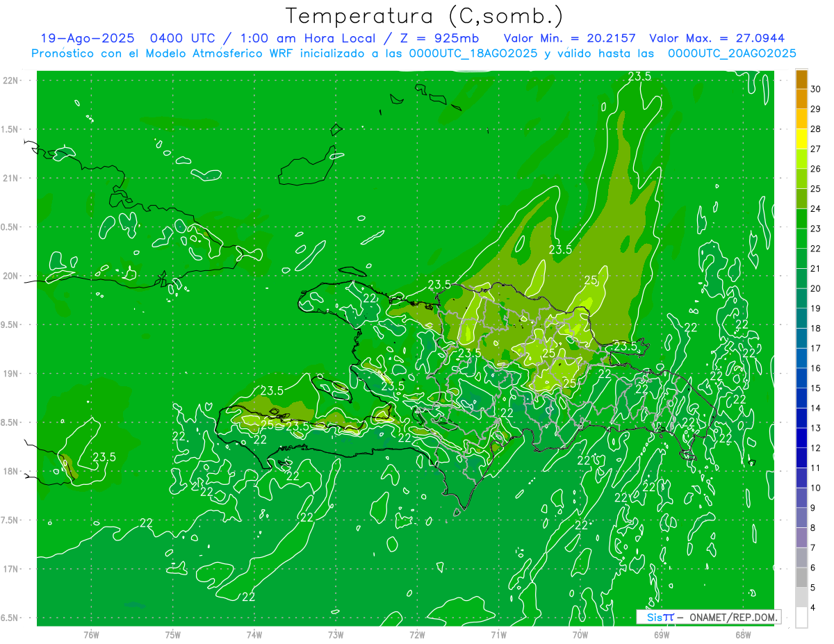Pick the green swatch between 22 and 23
This screenshot has height=644, width=834.
801,239
